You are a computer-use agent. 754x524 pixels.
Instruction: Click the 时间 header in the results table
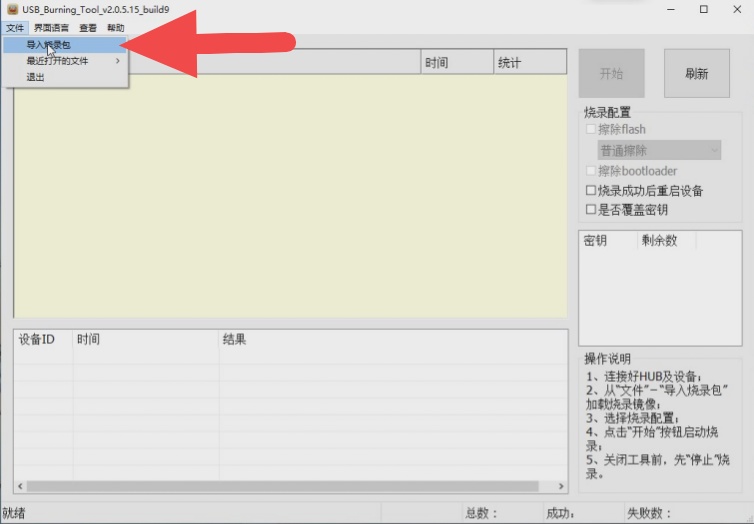[x=146, y=339]
